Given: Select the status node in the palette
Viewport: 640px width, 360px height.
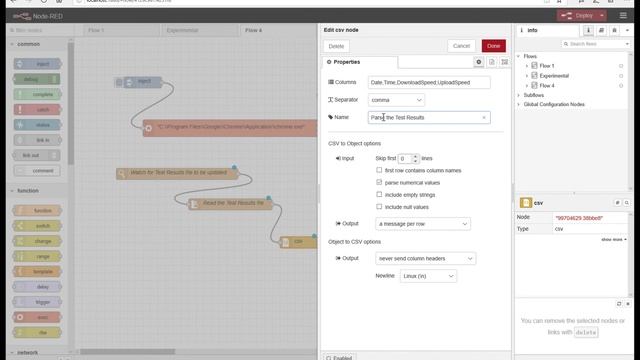Looking at the screenshot, I should [38, 125].
